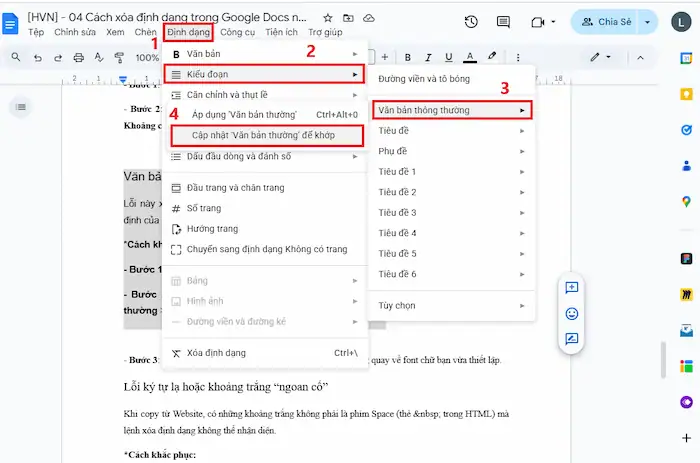Image resolution: width=700 pixels, height=463 pixels.
Task: Expand the Tùy chọn submenu
Action: [x=450, y=305]
